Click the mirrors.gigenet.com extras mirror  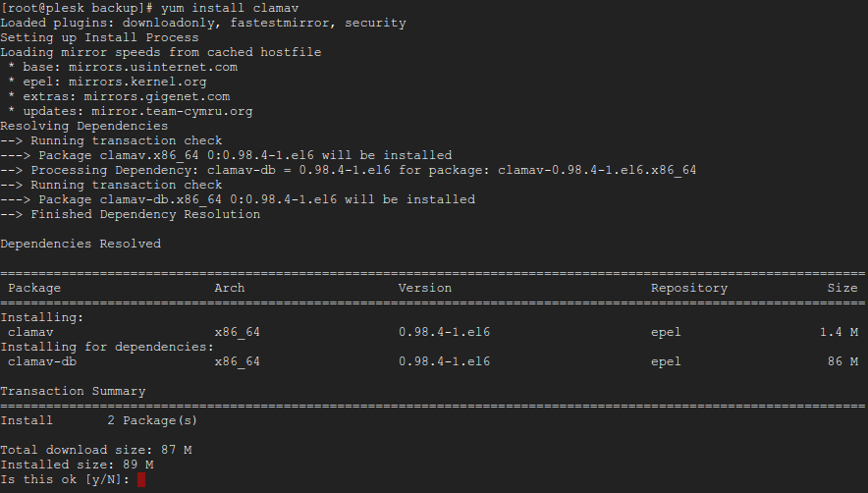(157, 96)
